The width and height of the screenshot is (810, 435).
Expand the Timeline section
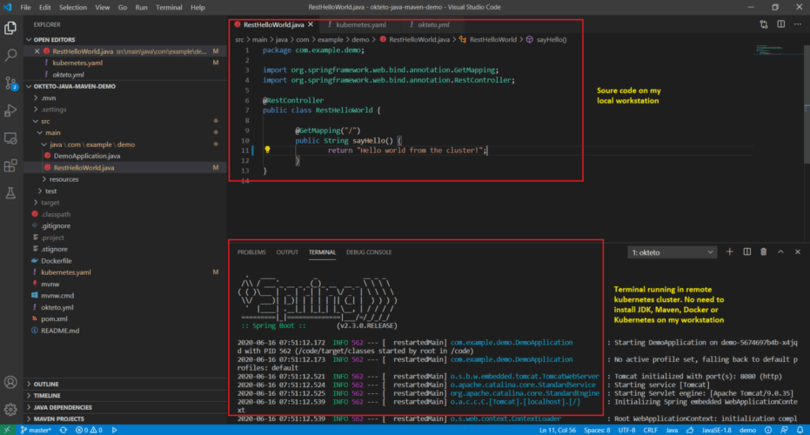click(x=46, y=395)
